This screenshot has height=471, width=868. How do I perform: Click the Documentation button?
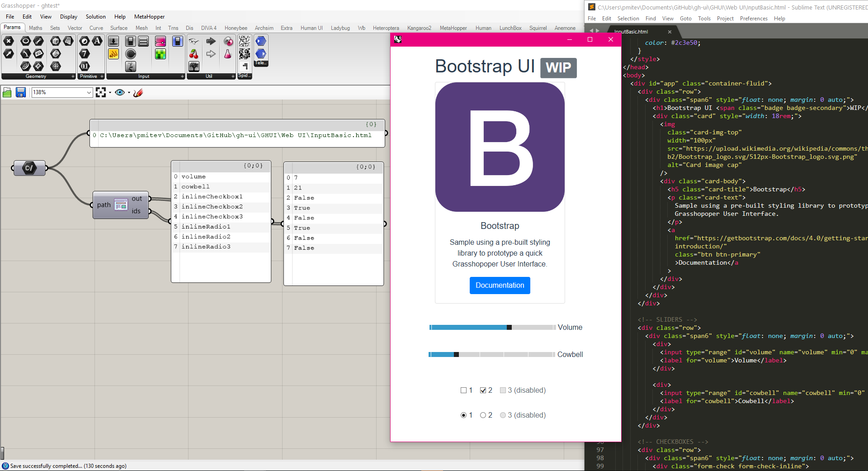click(x=500, y=285)
